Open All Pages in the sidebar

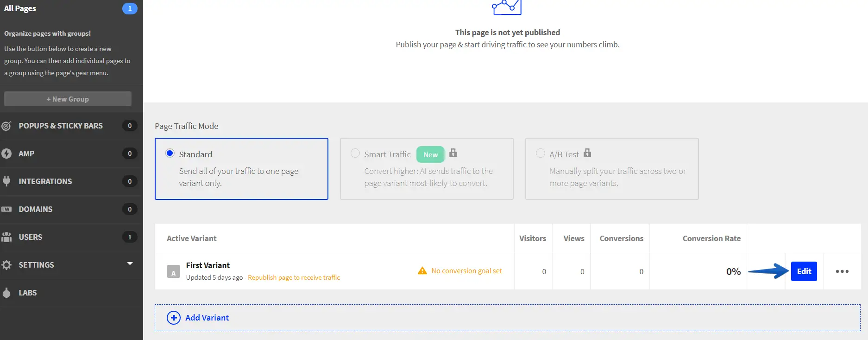(x=20, y=8)
